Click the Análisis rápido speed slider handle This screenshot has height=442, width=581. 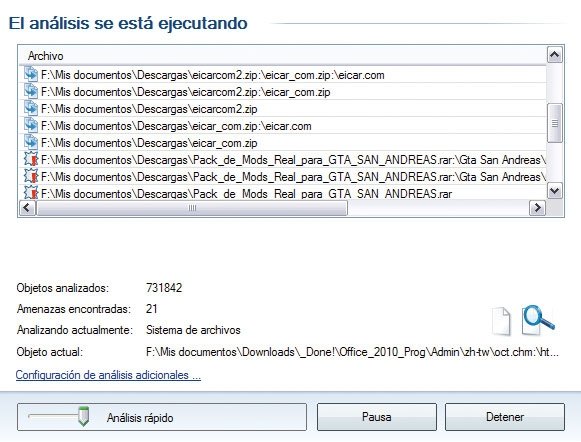84,416
